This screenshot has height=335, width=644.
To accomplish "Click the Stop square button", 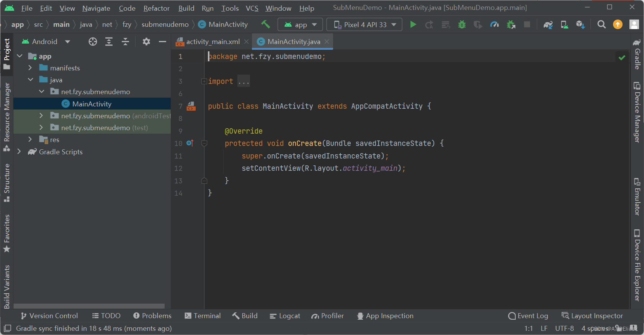I will coord(527,25).
